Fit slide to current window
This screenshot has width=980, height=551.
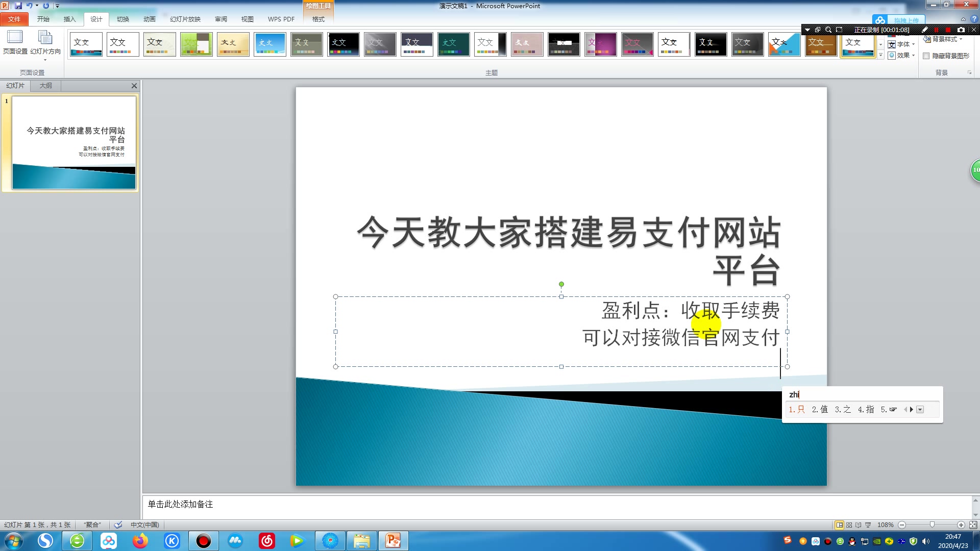(973, 525)
